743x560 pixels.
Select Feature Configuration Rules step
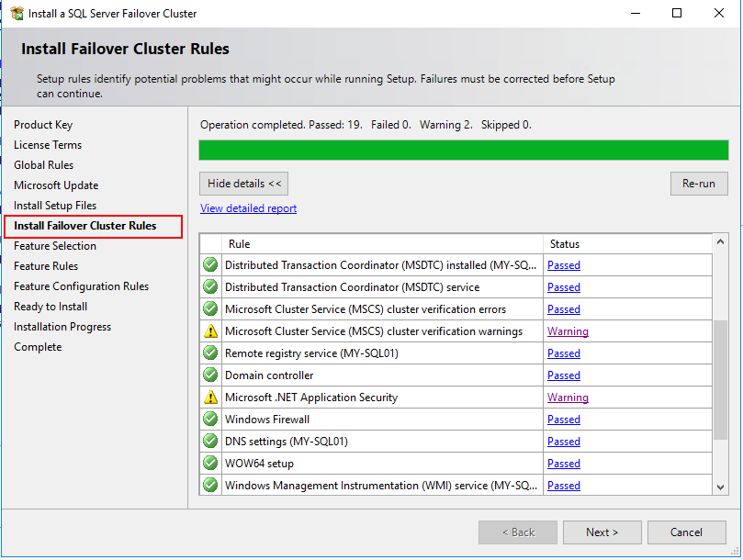(x=81, y=286)
